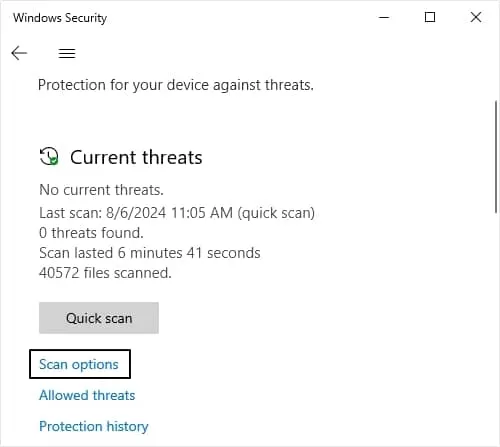Click the Last scan date line
This screenshot has width=500, height=447.
(x=177, y=213)
